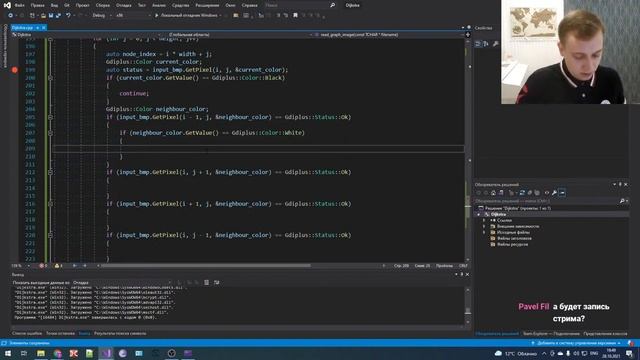Expand the Ссылки node
The image size is (640, 360).
point(484,220)
